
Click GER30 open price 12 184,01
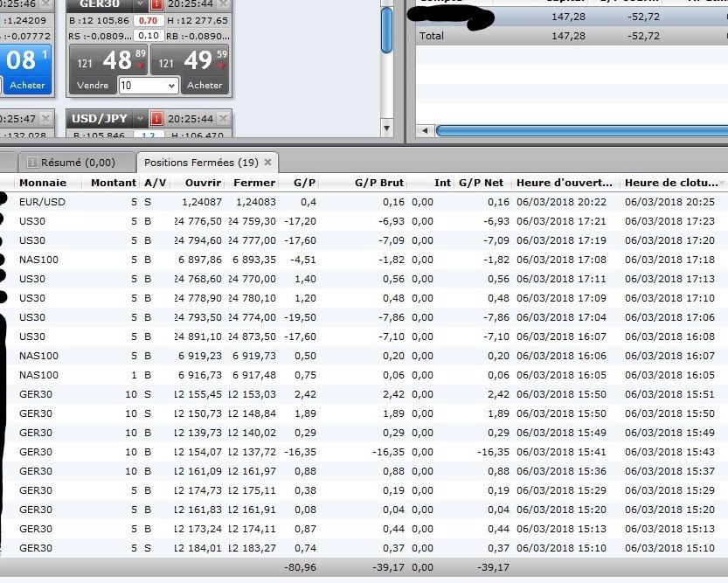(x=198, y=548)
